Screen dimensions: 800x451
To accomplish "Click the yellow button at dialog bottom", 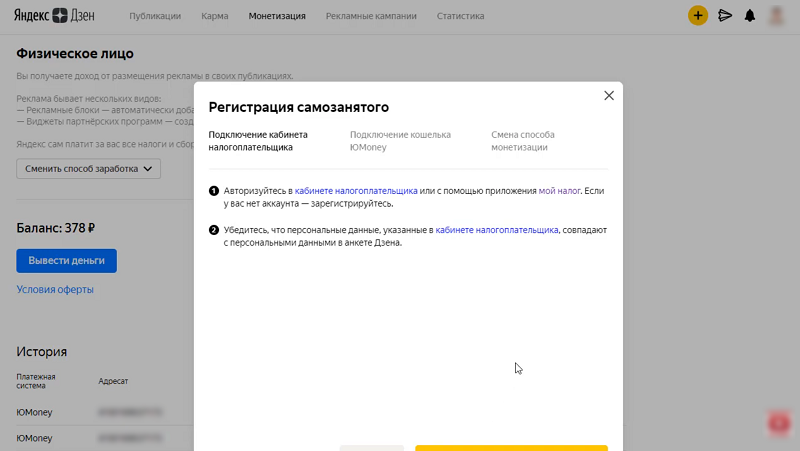I will point(511,448).
